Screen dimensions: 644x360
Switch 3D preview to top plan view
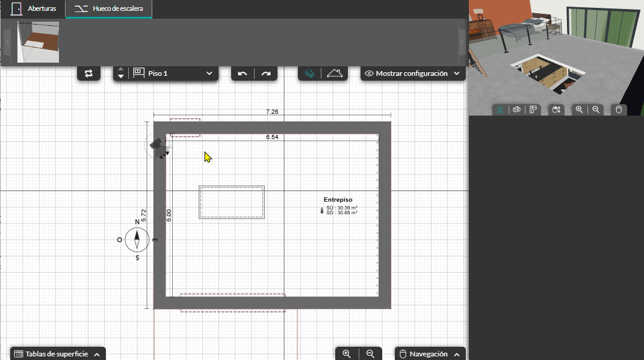pos(533,110)
